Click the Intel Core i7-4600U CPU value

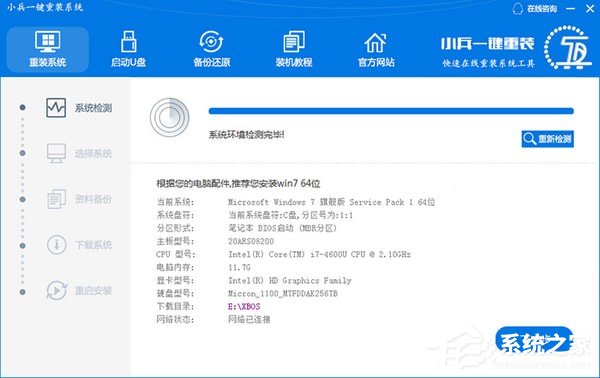tap(320, 254)
